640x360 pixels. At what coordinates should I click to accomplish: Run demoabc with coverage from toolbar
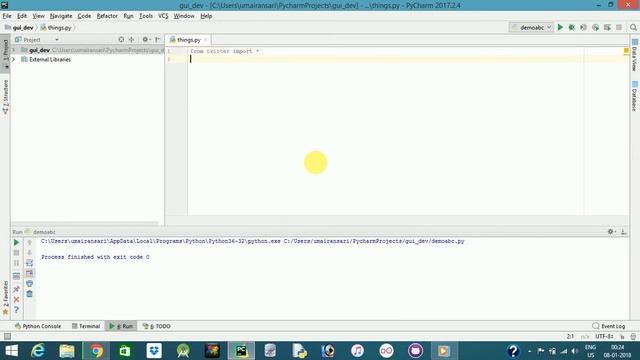click(584, 27)
